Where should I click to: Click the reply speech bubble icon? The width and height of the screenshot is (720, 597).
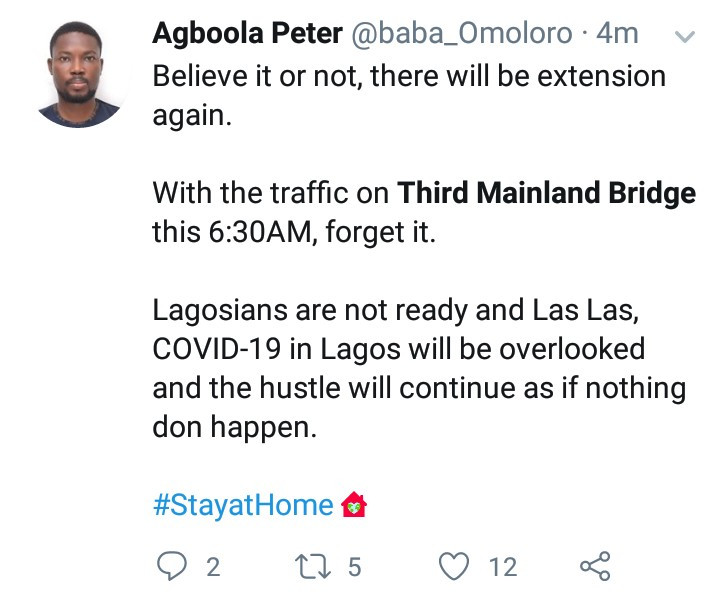tap(173, 567)
